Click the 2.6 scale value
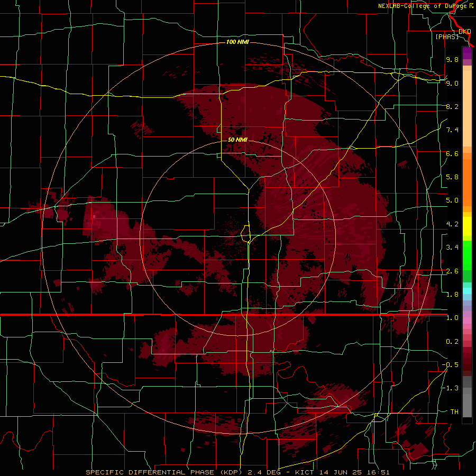 pyautogui.click(x=452, y=271)
